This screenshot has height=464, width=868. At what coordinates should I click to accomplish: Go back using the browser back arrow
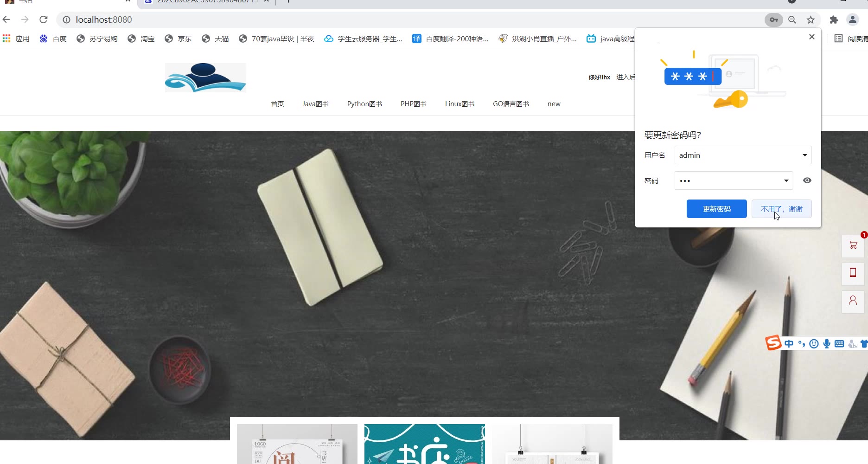tap(6, 19)
